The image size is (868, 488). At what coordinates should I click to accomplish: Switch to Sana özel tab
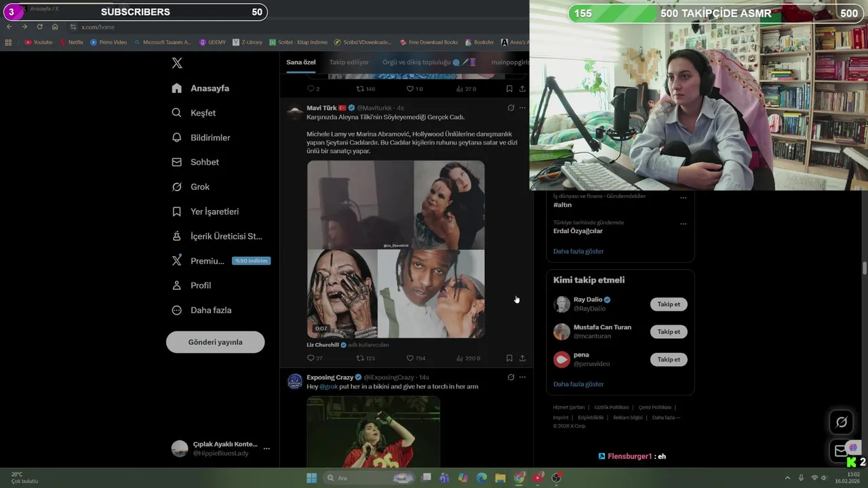pyautogui.click(x=300, y=62)
